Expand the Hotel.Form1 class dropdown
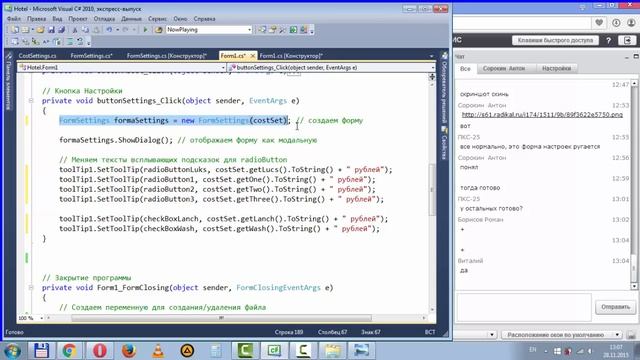This screenshot has width=640, height=360. tap(223, 68)
